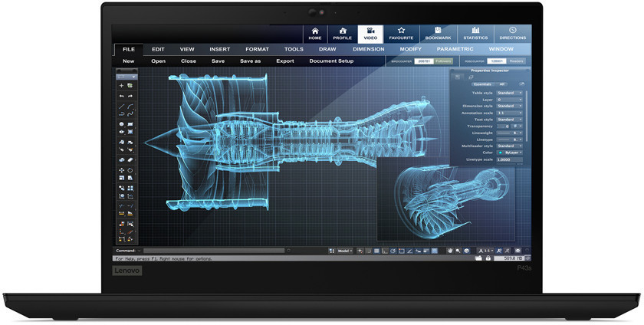Open the TOOLS menu
This screenshot has width=644, height=325.
tap(294, 49)
